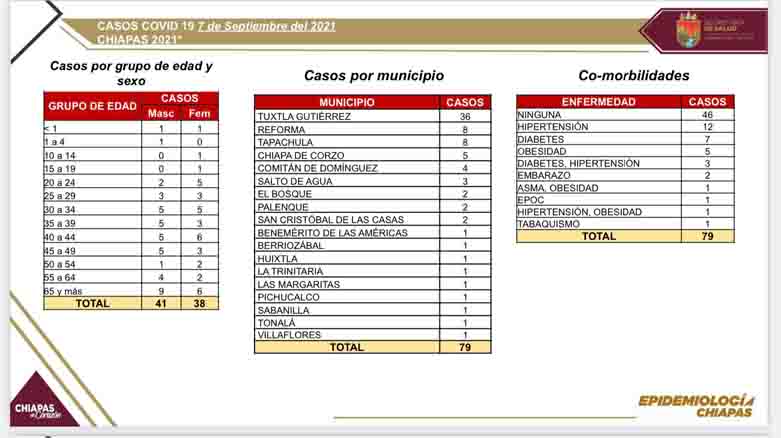Click the 'ENFERMEDAD' column header
The height and width of the screenshot is (438, 781).
point(599,102)
